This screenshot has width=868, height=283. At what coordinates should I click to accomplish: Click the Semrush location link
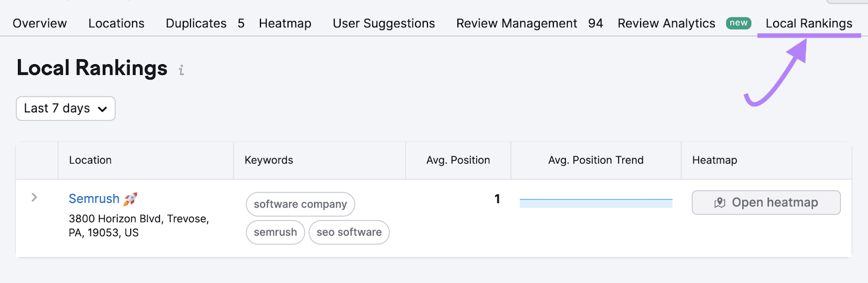(x=94, y=199)
